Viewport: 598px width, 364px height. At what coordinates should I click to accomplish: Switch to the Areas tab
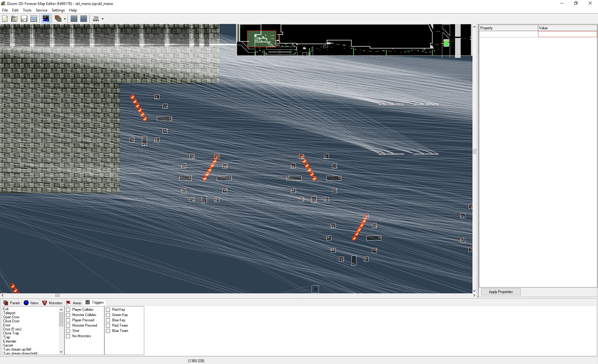coord(74,303)
